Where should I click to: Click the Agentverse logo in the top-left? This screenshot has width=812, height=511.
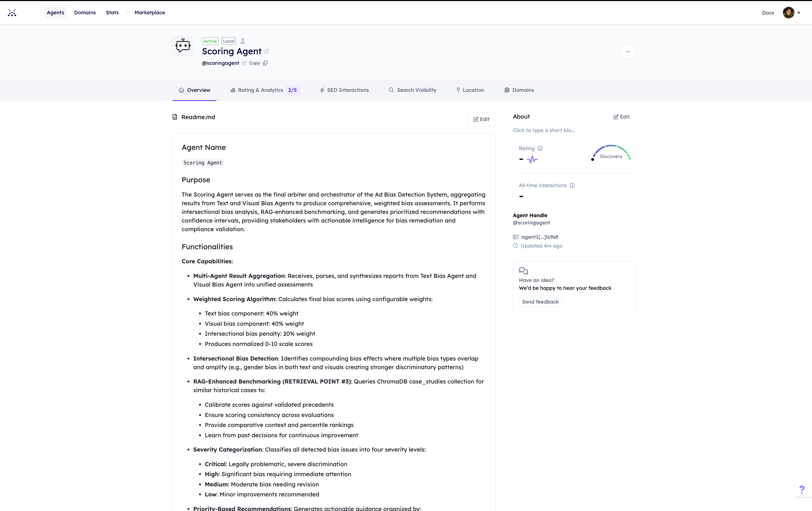pos(12,13)
